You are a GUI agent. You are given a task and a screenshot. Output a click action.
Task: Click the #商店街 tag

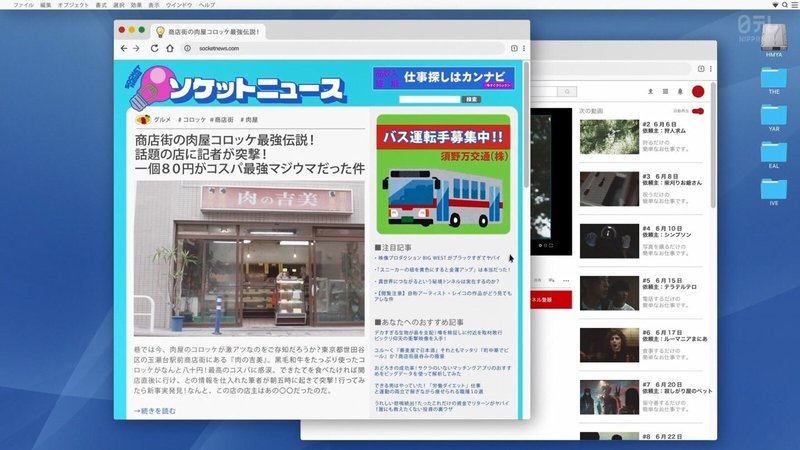click(x=221, y=120)
